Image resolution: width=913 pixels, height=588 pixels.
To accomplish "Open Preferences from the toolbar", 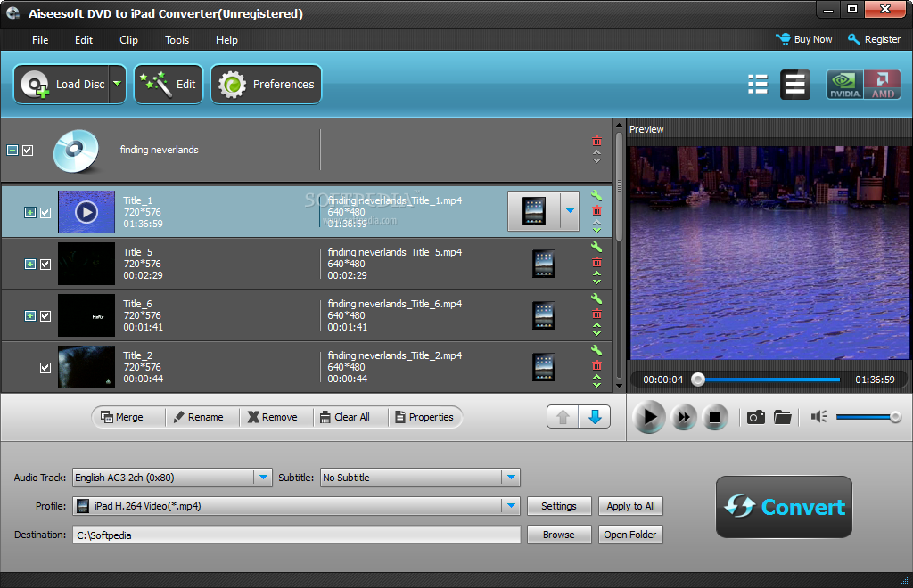I will point(266,85).
